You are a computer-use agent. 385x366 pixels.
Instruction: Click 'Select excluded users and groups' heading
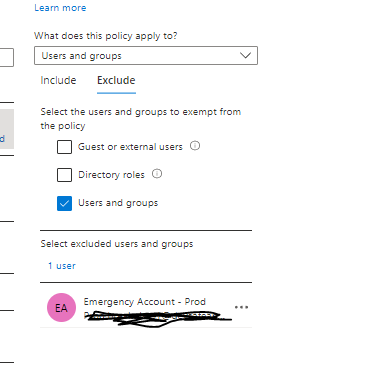(117, 244)
